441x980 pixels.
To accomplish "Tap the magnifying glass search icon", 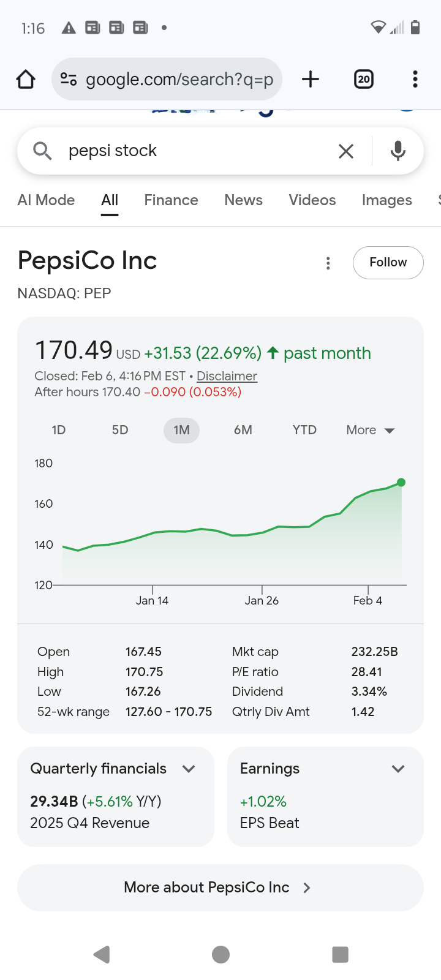I will (42, 151).
